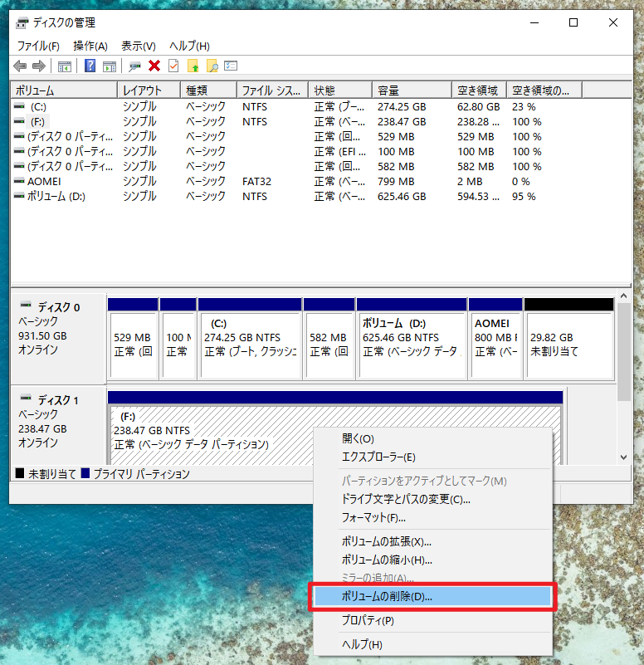644x665 pixels.
Task: Click the properties checkmark page icon
Action: pyautogui.click(x=173, y=66)
